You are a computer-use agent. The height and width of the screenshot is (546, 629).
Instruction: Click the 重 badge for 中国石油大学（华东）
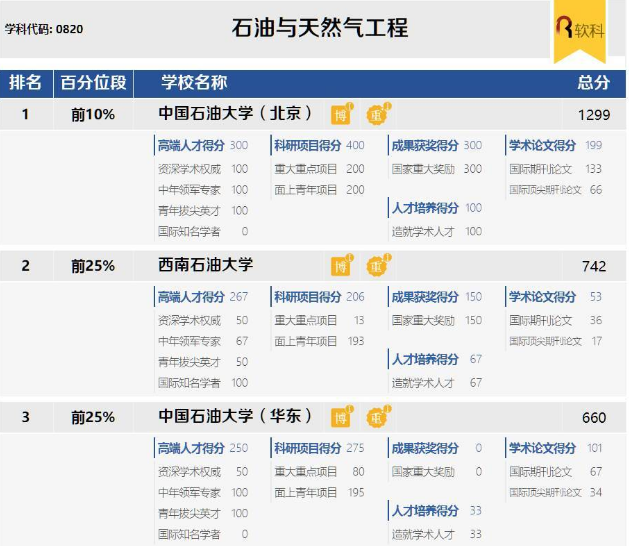click(x=376, y=417)
